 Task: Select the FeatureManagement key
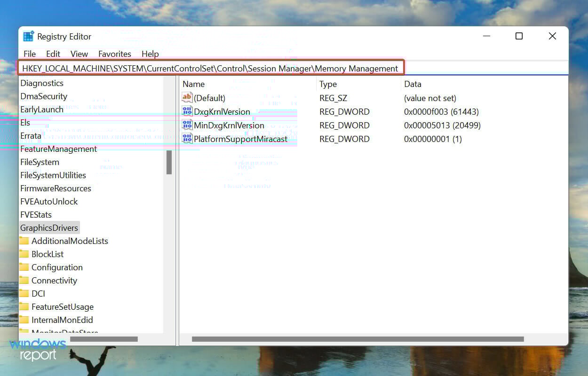tap(58, 149)
